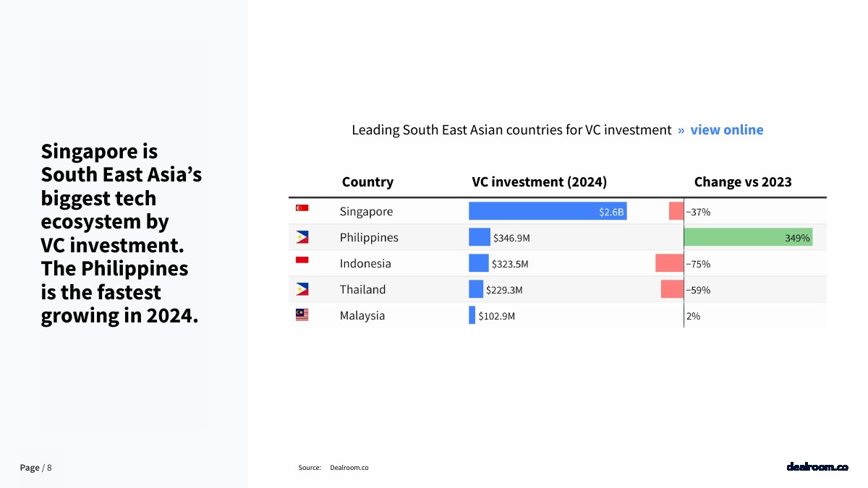Screen dimensions: 868x488
Task: Click the flag next to Thailand
Action: click(x=302, y=289)
